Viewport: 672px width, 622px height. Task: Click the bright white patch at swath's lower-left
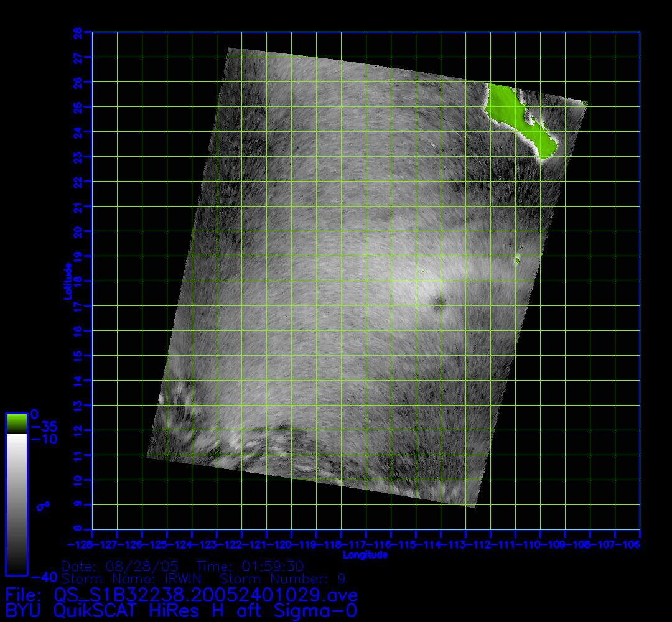pos(163,397)
